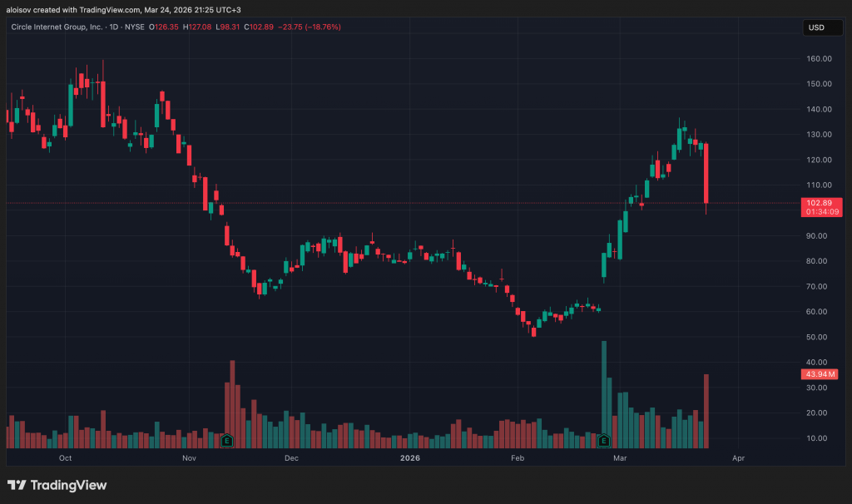
Task: Click the late-February earnings E marker
Action: pyautogui.click(x=604, y=438)
